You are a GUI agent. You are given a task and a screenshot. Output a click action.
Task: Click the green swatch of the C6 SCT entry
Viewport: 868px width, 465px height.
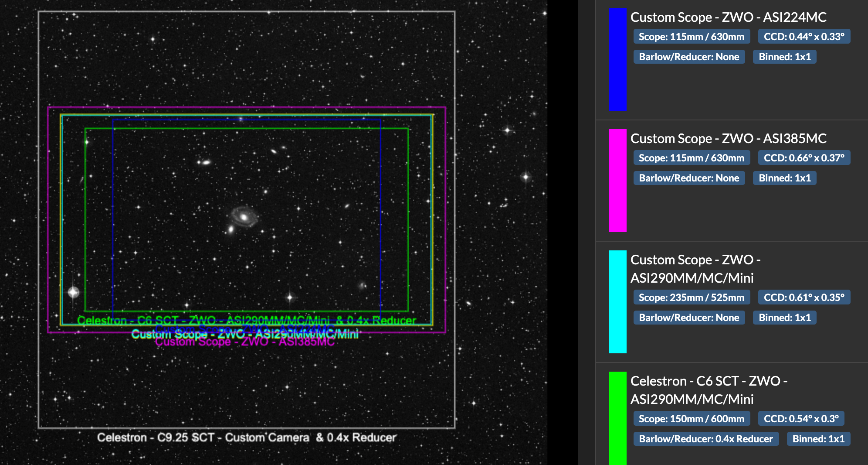(617, 418)
